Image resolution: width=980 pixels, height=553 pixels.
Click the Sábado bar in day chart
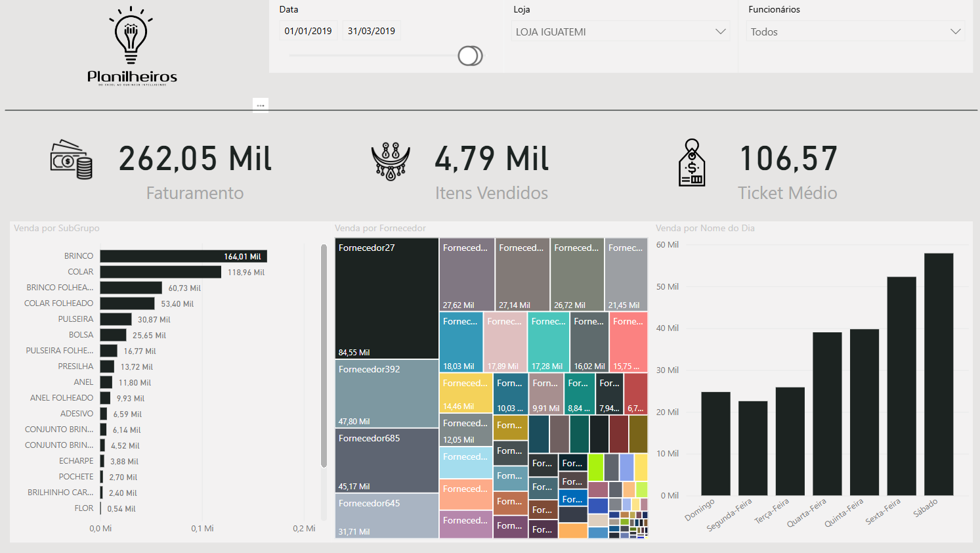(938, 374)
